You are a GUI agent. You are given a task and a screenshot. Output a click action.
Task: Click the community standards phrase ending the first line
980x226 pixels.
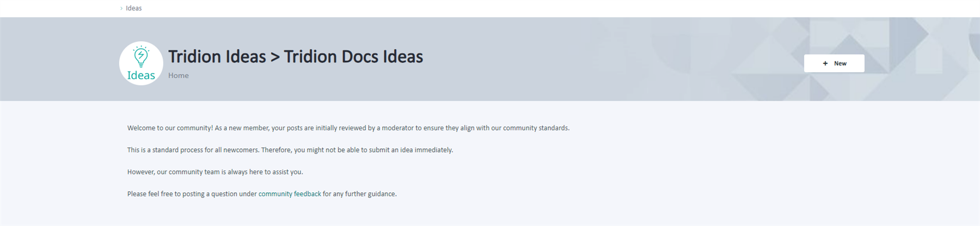[x=536, y=128]
